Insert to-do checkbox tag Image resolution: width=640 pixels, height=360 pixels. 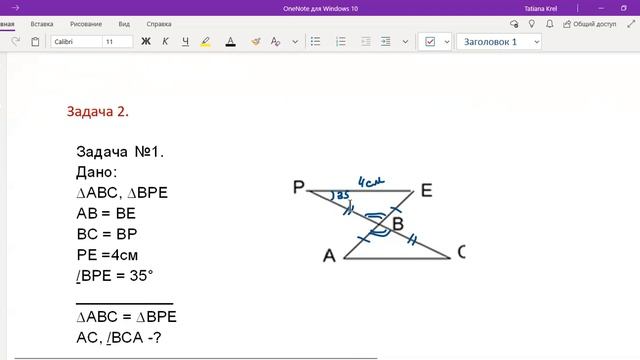coord(430,41)
